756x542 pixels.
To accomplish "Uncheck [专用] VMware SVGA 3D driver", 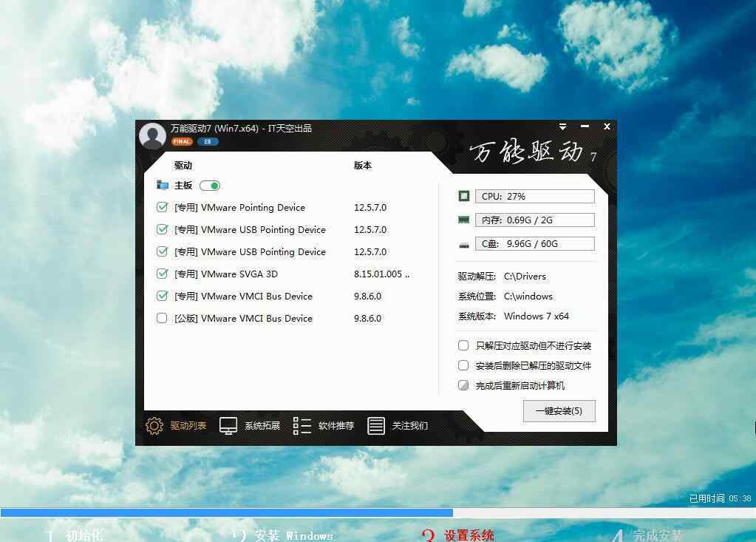I will point(162,274).
